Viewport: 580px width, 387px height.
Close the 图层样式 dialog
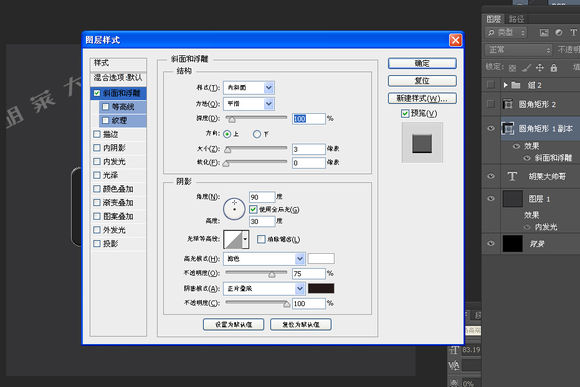(x=455, y=40)
